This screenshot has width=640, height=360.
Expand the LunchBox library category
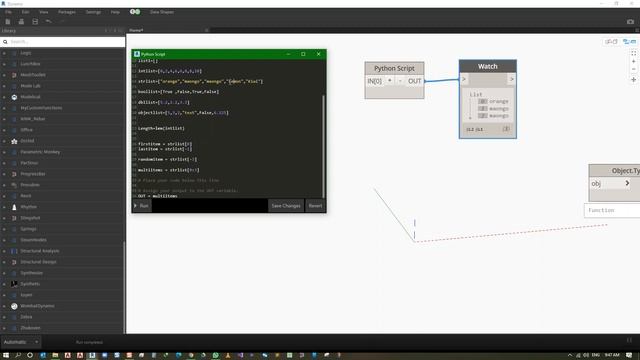tap(4, 64)
